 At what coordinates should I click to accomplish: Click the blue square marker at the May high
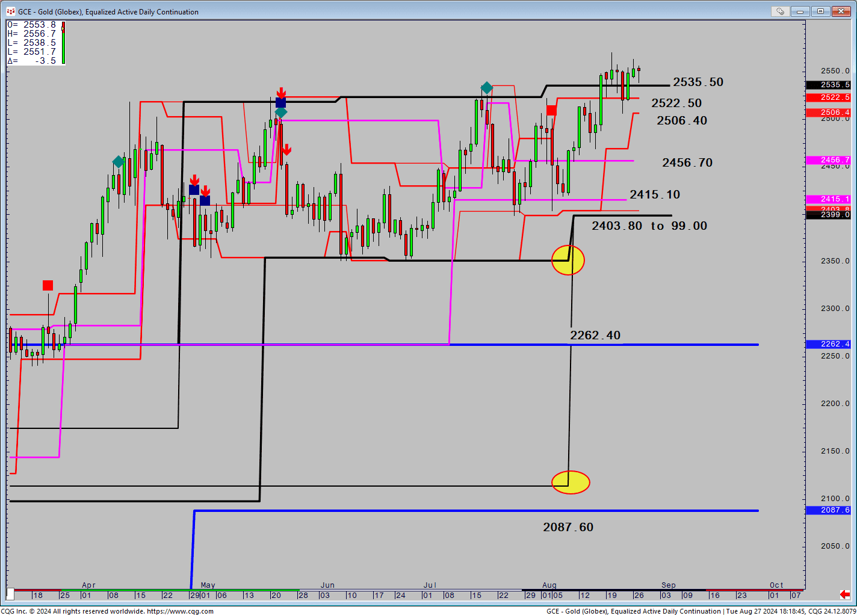point(280,102)
